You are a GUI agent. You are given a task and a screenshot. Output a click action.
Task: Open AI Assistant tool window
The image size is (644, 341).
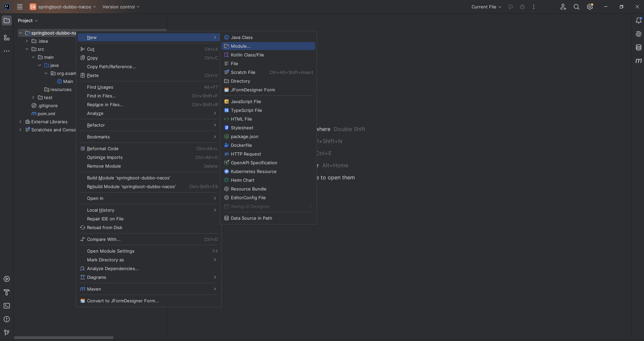coord(639,34)
